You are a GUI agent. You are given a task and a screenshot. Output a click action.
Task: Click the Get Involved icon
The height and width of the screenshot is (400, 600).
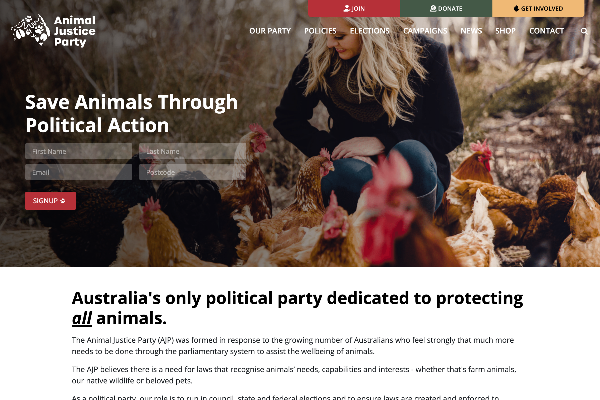click(516, 8)
